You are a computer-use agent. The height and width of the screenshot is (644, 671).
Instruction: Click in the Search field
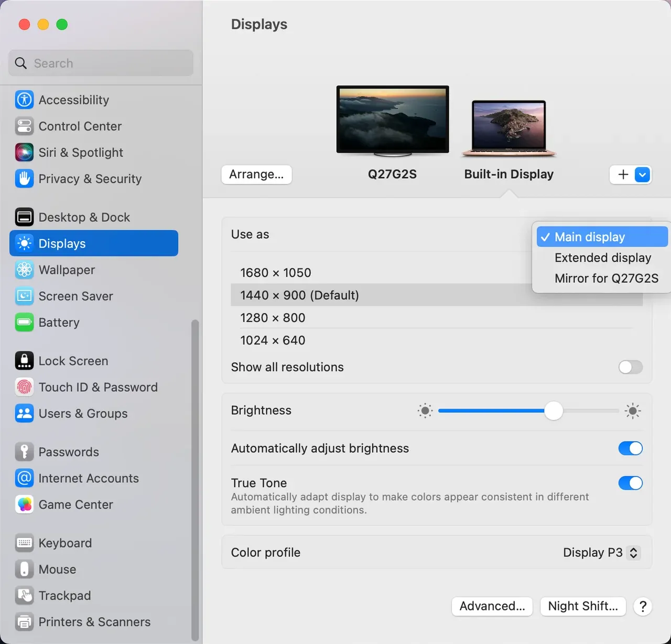pos(101,63)
